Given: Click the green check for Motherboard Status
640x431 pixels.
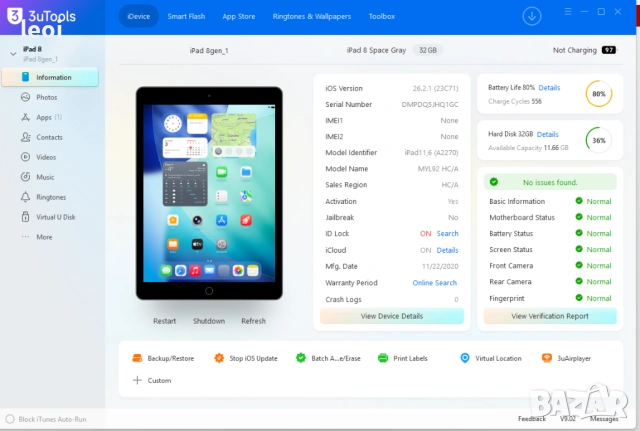Looking at the screenshot, I should [x=579, y=217].
